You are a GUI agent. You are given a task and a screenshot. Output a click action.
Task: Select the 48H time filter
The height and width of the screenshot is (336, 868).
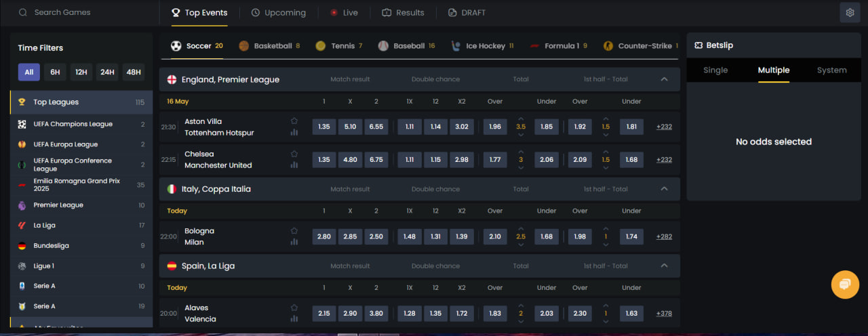coord(134,72)
